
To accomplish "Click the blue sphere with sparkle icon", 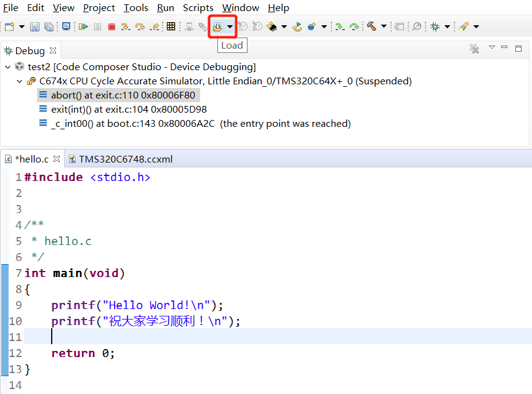I will click(x=312, y=26).
